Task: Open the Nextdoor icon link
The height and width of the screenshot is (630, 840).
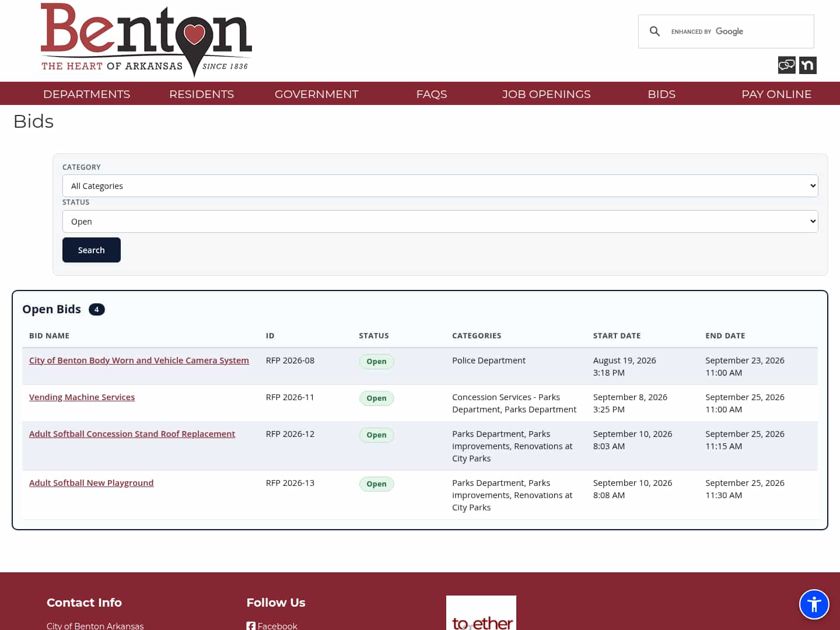Action: pos(808,65)
